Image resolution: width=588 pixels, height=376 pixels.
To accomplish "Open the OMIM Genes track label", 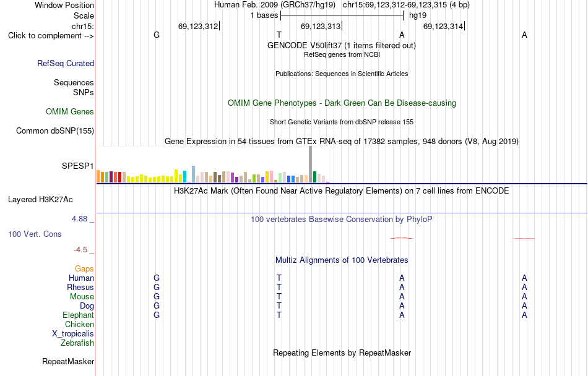I will (70, 111).
